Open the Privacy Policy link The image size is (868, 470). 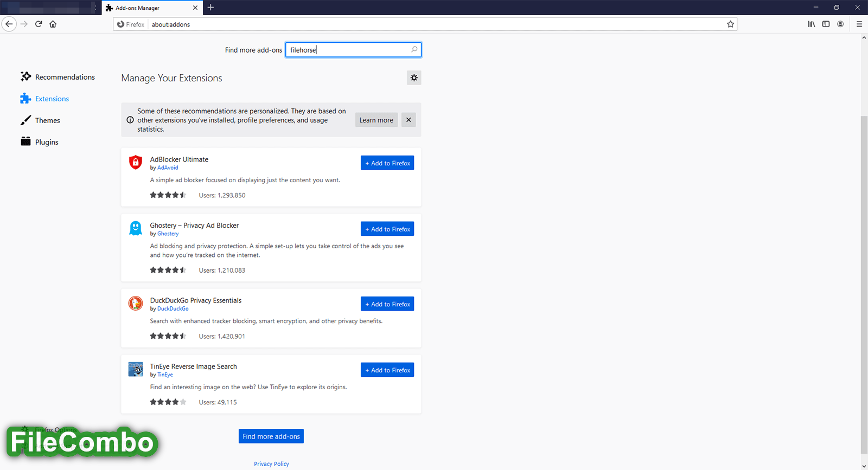[271, 464]
